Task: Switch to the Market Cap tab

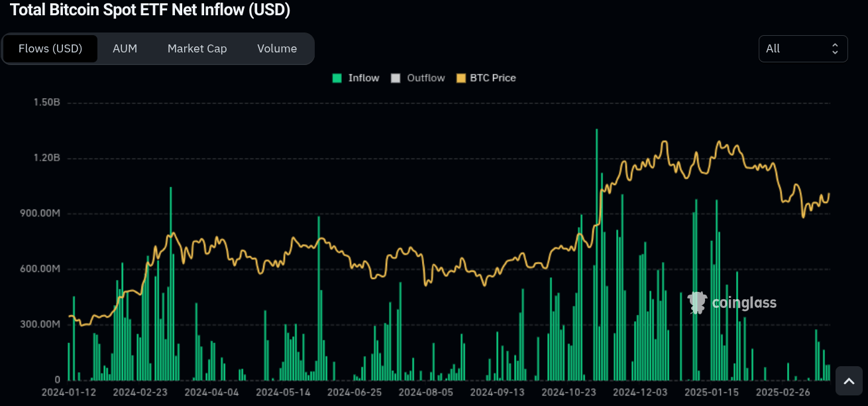Action: click(197, 48)
